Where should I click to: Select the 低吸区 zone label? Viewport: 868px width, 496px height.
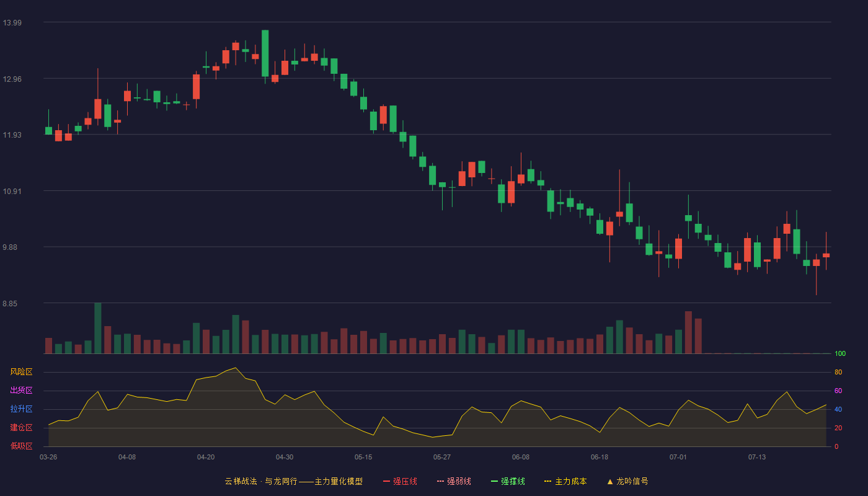tap(21, 446)
